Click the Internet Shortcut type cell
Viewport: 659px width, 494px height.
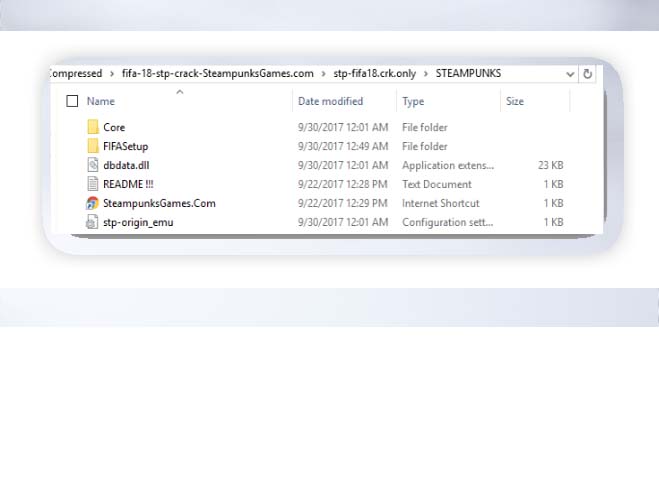click(440, 203)
